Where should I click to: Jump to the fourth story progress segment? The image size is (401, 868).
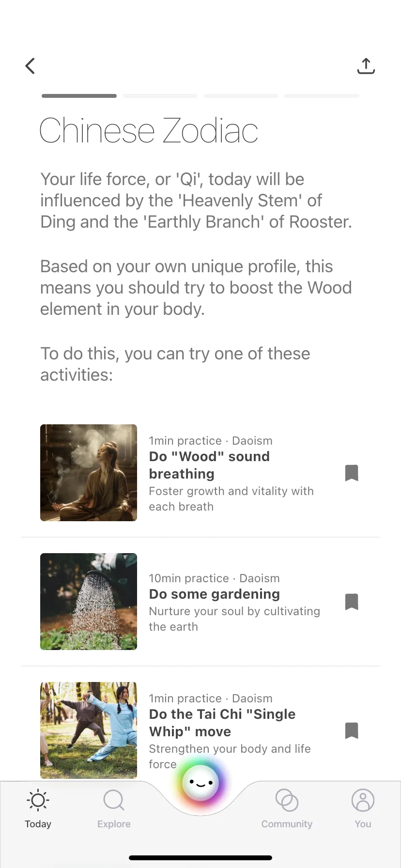click(322, 96)
